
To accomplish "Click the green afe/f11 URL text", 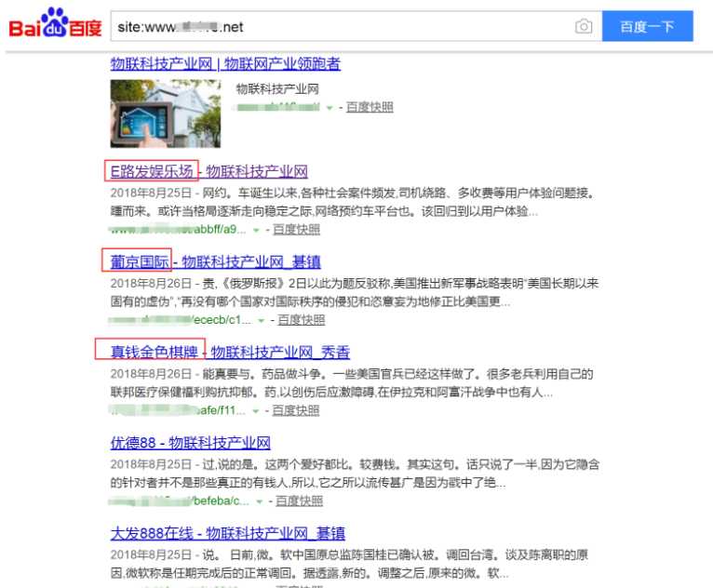I will 178,410.
